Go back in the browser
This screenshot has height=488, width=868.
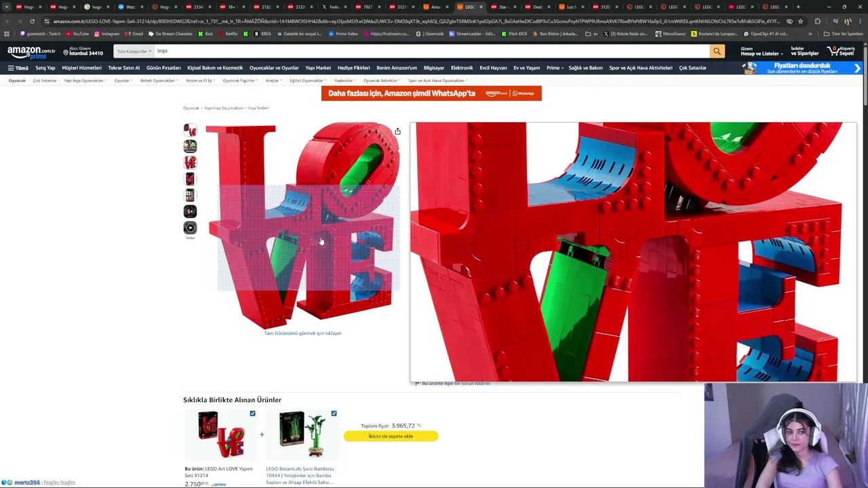(7, 21)
